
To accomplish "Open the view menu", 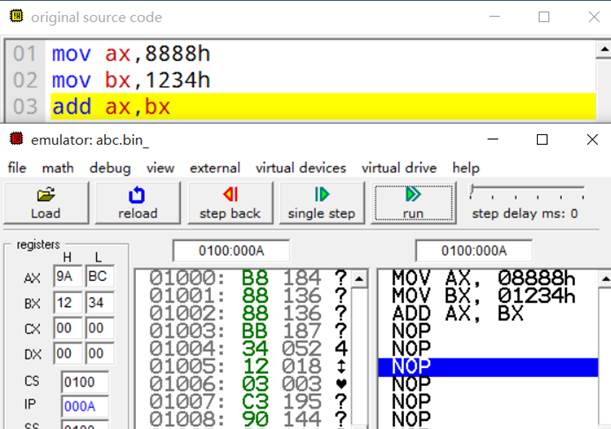I will (160, 168).
